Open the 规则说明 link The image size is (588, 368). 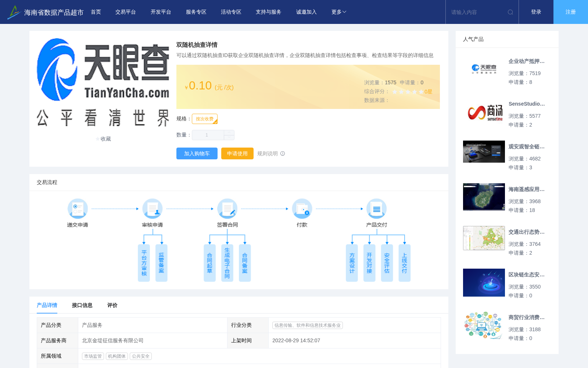tap(268, 153)
